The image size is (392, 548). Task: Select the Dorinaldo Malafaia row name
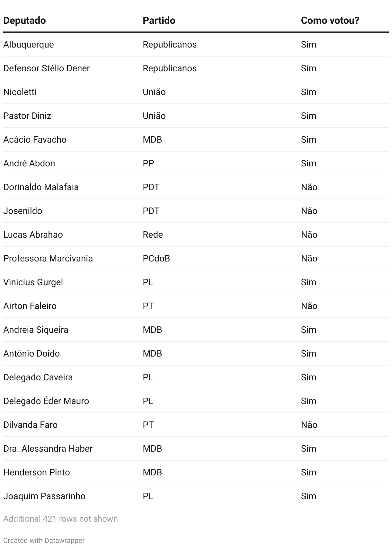pos(41,187)
